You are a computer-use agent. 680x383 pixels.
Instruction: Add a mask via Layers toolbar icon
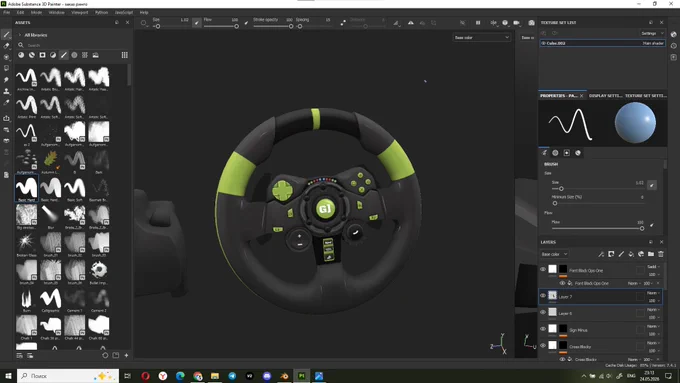coord(611,254)
